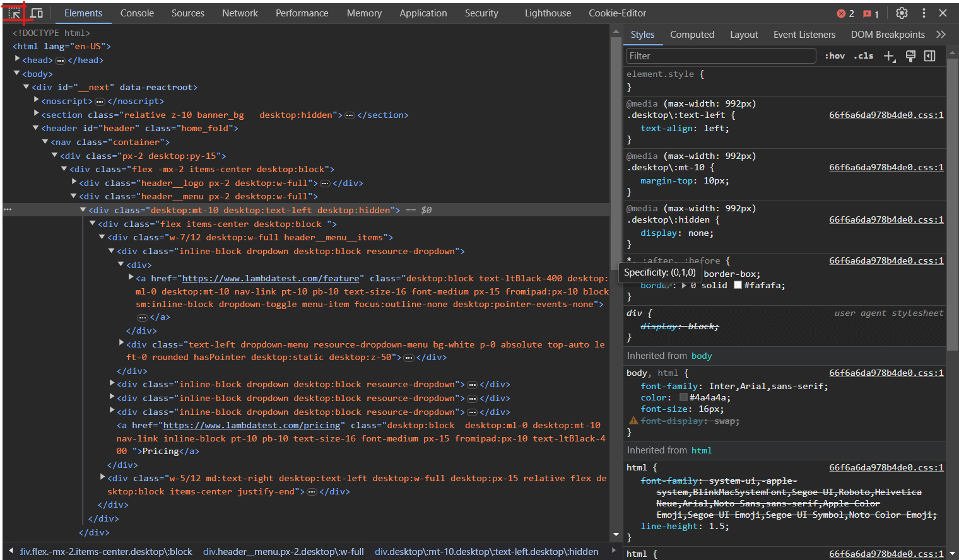Click the red error count indicator
The image size is (959, 560).
(x=845, y=14)
